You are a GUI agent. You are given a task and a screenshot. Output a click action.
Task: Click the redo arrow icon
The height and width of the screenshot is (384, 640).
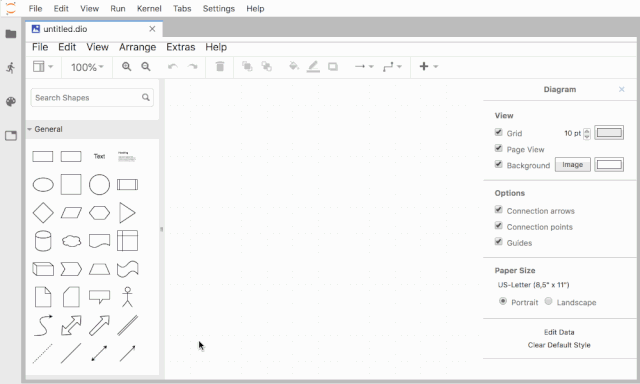(192, 67)
